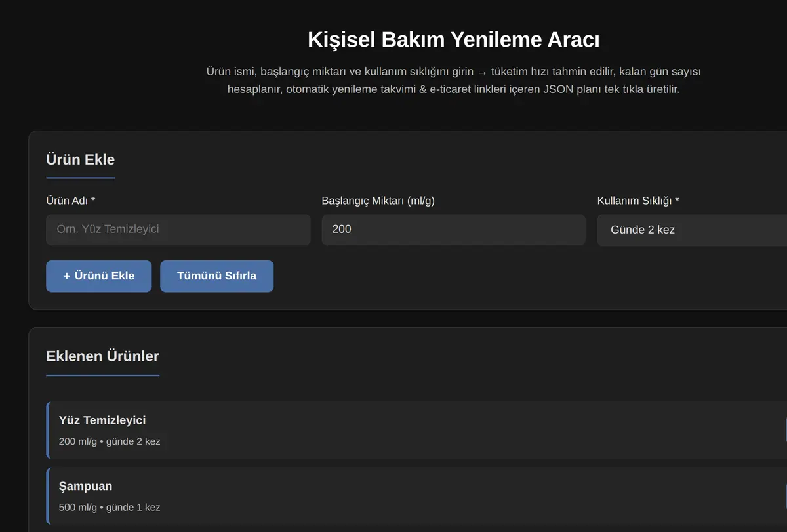Image resolution: width=787 pixels, height=532 pixels.
Task: Select the Yüz Temizleyici product row
Action: (x=417, y=430)
